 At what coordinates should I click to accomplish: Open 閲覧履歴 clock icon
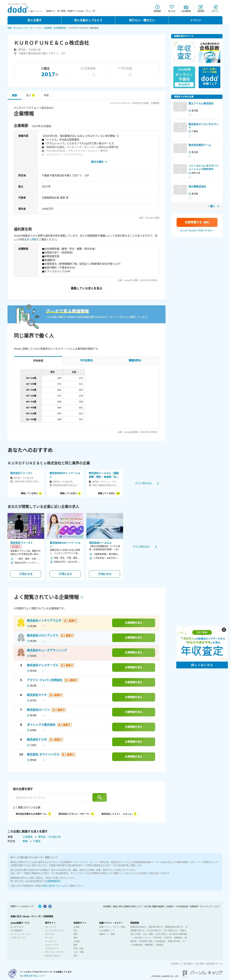click(x=157, y=8)
